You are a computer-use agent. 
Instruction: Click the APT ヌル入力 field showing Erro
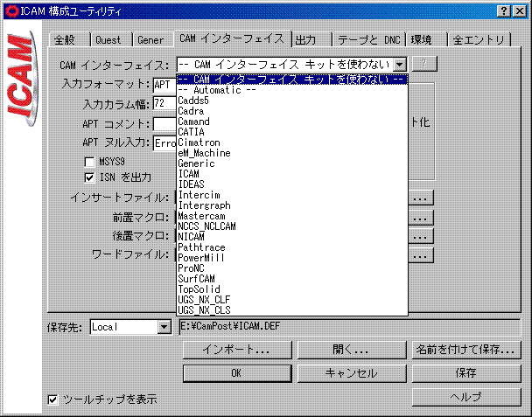[x=164, y=143]
